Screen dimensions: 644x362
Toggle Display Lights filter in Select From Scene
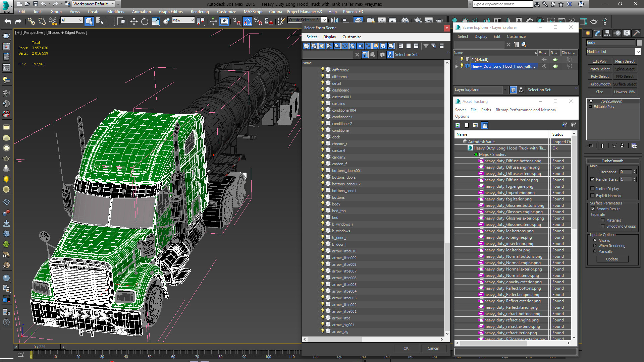[x=322, y=46]
